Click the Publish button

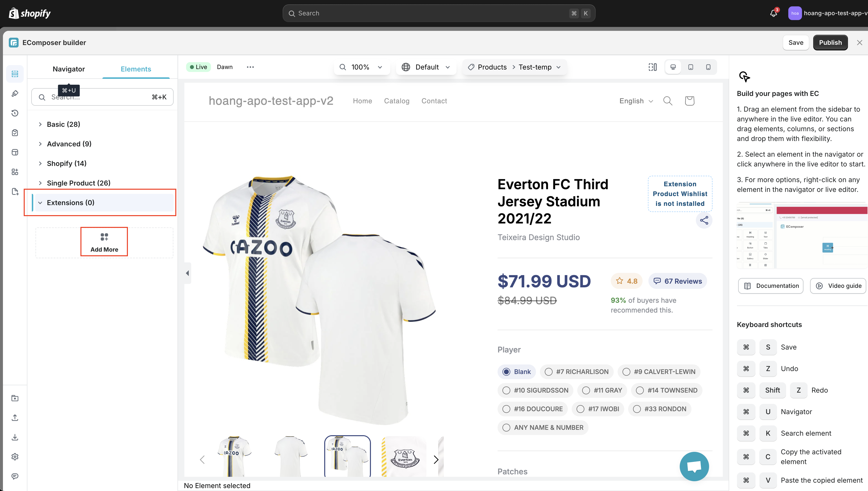point(830,43)
